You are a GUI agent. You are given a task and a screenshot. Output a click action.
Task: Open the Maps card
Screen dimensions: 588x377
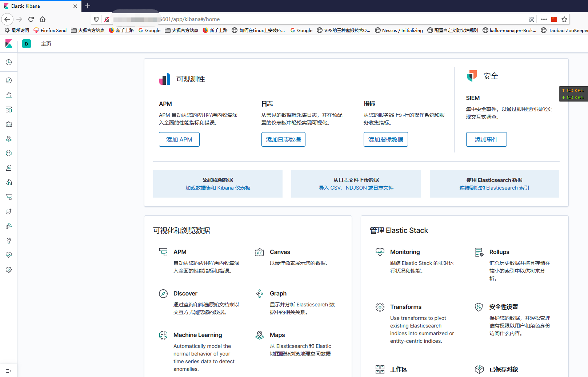click(297, 344)
